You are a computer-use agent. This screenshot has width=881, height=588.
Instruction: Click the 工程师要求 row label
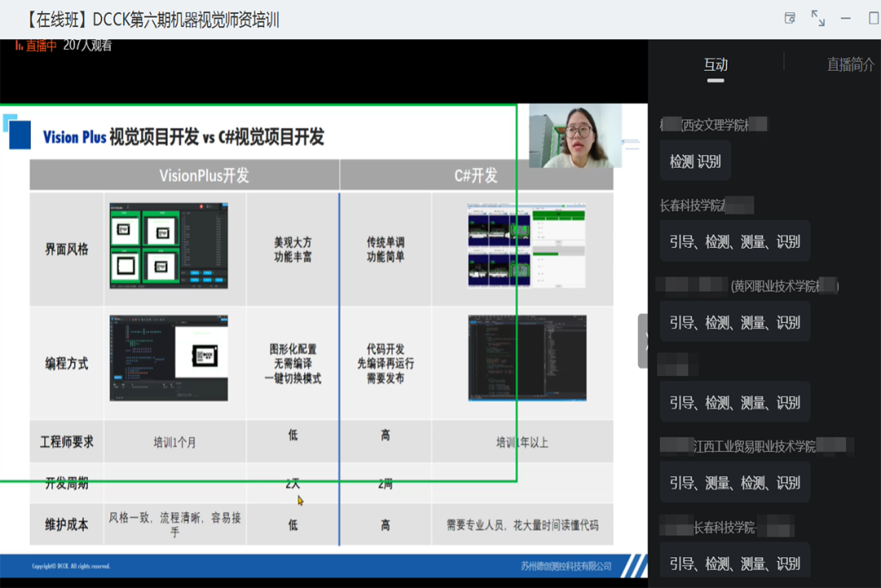click(x=67, y=442)
